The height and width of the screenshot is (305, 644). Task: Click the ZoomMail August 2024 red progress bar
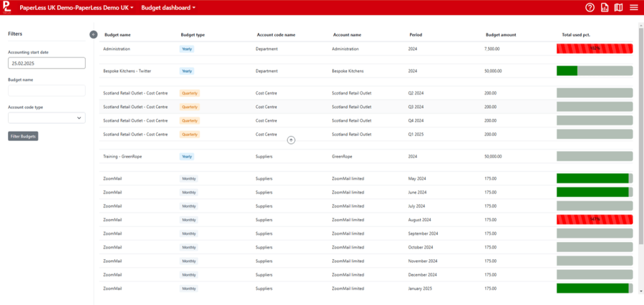click(x=594, y=219)
